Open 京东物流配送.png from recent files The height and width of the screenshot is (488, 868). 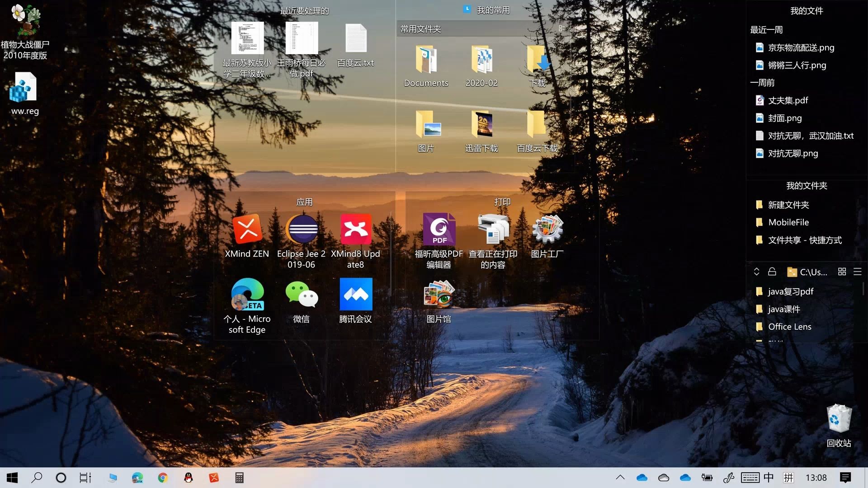click(801, 47)
